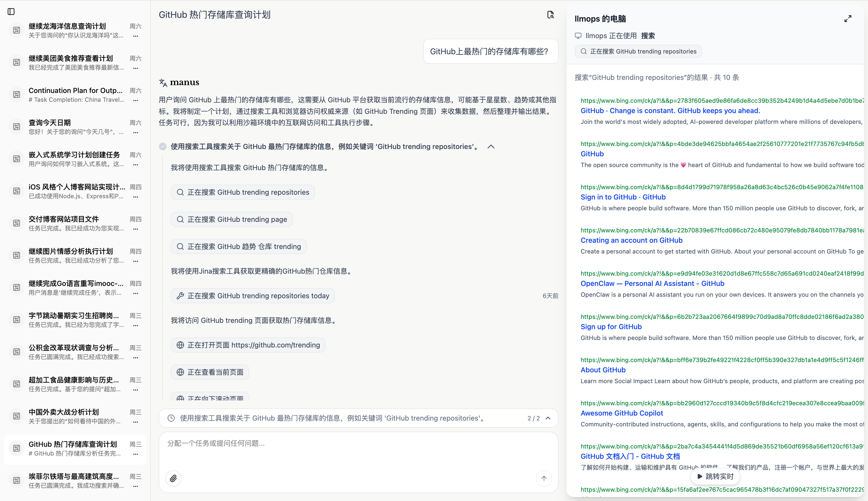Click the monitor icon beside llmops 正在使用
This screenshot has height=501, width=868.
pos(578,36)
